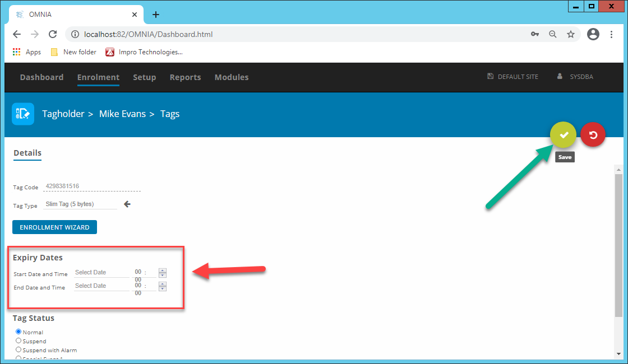Click the SYSDBA user icon
Image resolution: width=628 pixels, height=364 pixels.
coord(560,76)
